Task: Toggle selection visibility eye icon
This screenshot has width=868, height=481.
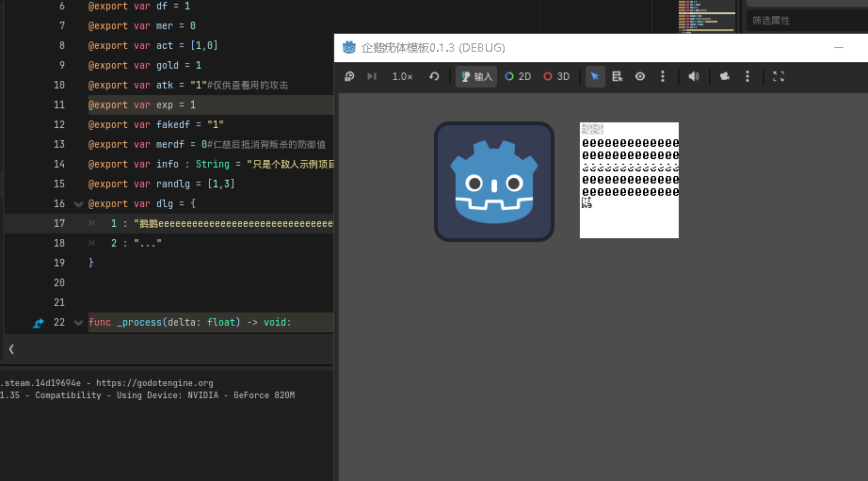Action: tap(640, 76)
